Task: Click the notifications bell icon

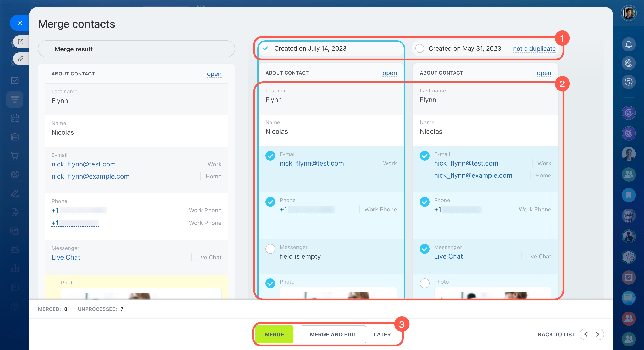Action: [628, 44]
